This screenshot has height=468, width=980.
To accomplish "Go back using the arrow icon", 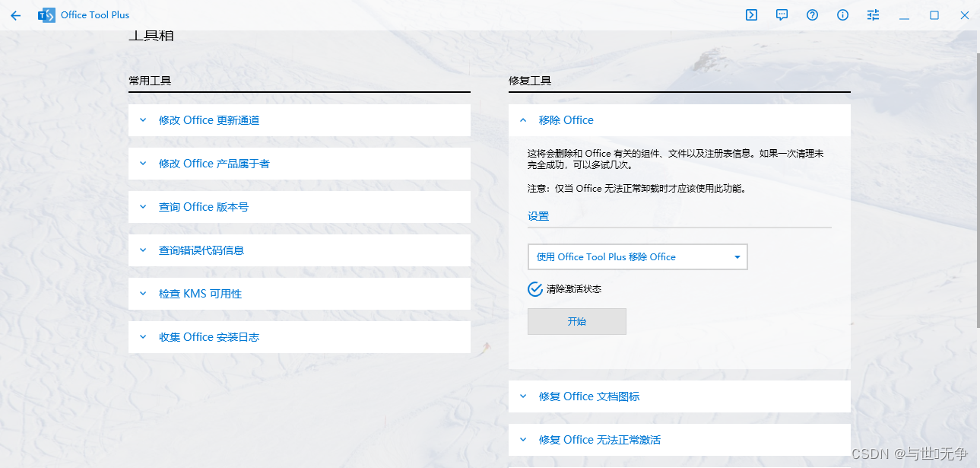I will tap(15, 15).
